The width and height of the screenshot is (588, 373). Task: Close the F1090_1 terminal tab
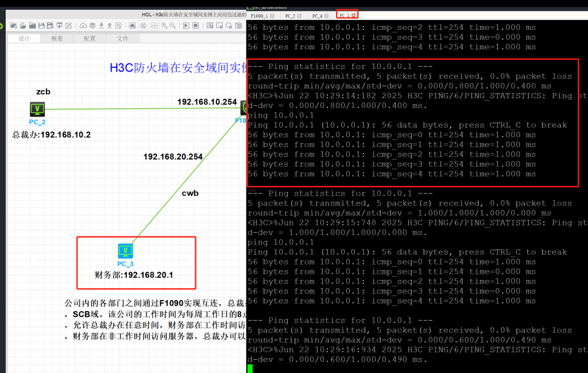pos(272,15)
